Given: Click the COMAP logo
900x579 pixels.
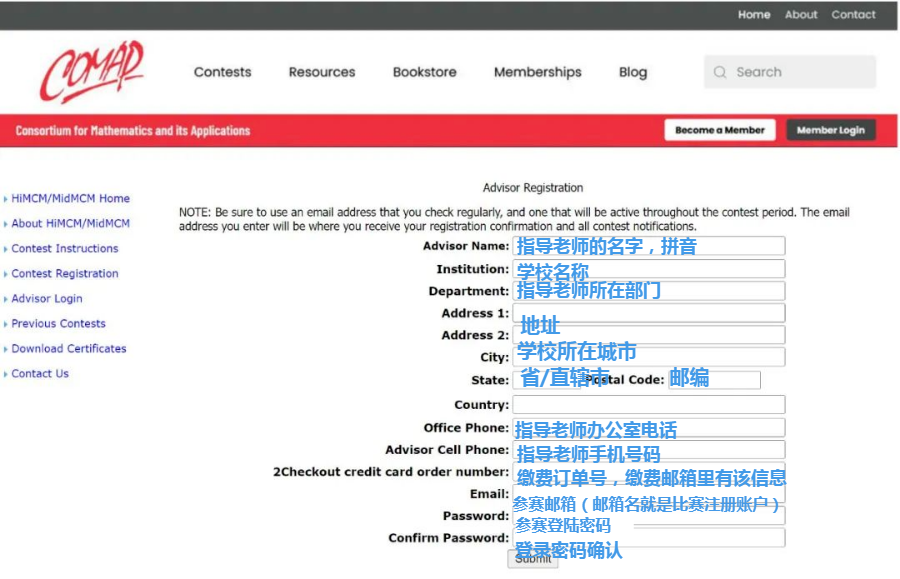Looking at the screenshot, I should point(88,70).
